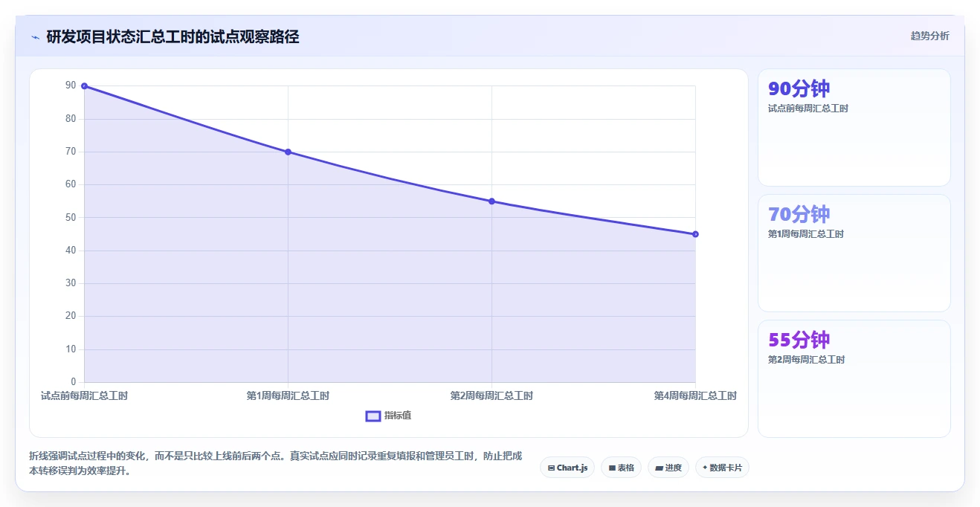Click the sparkle icon in 数据卡片 chip
The height and width of the screenshot is (507, 980).
click(705, 468)
